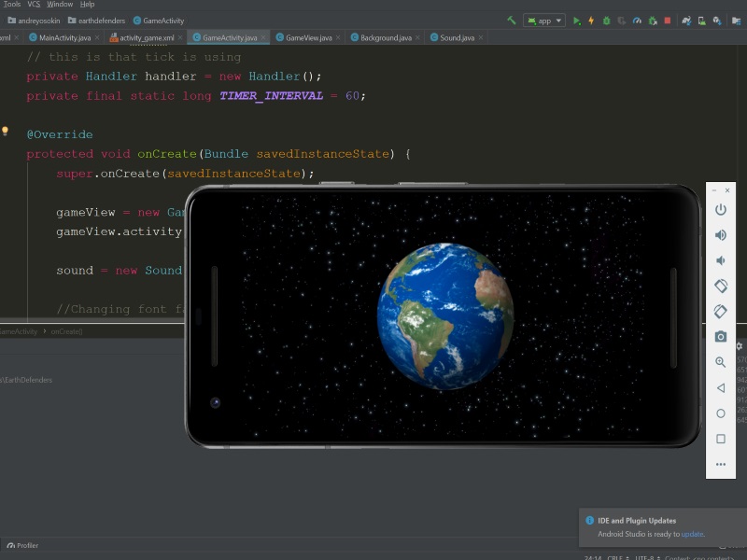Run the app with green play button
747x560 pixels.
tap(576, 21)
